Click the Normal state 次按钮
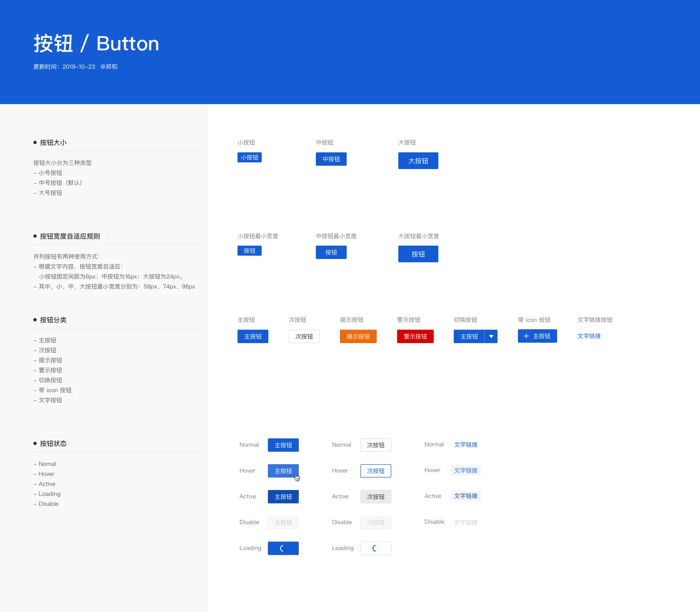The width and height of the screenshot is (700, 612). (x=376, y=445)
